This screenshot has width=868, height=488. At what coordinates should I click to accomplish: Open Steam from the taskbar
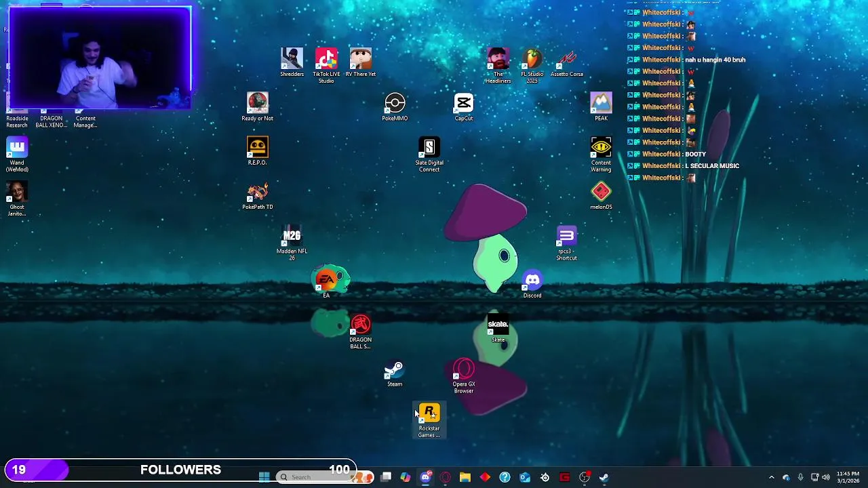pyautogui.click(x=604, y=477)
